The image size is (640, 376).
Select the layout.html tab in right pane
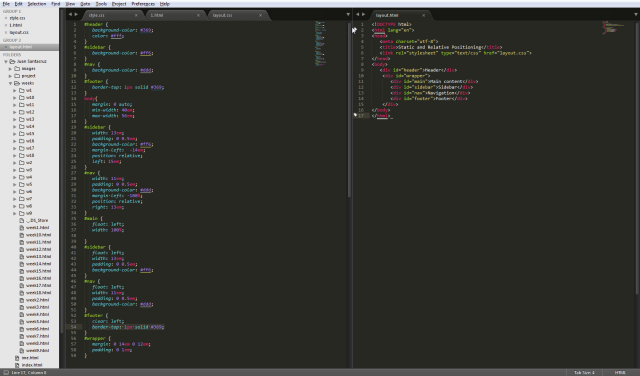[x=400, y=15]
